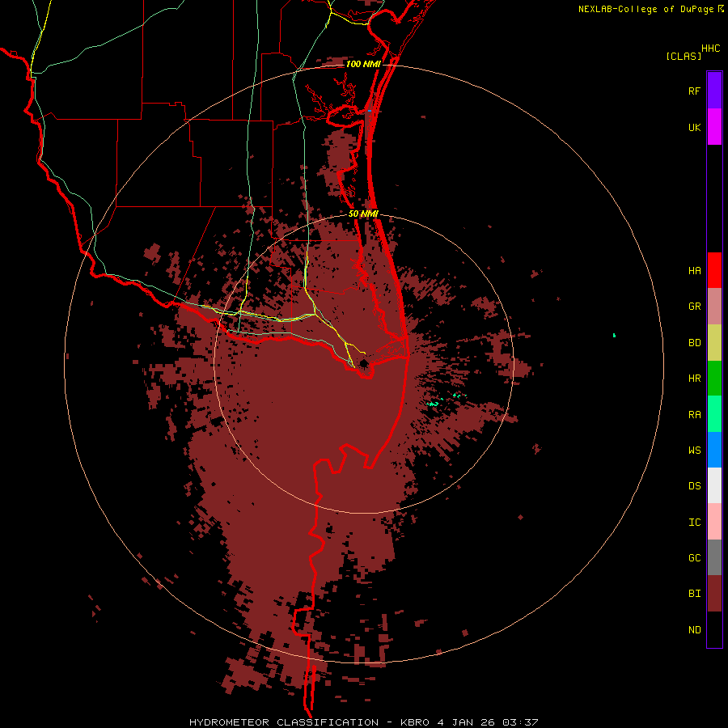728x728 pixels.
Task: Click the isolated green RA echo far east
Action: (614, 335)
